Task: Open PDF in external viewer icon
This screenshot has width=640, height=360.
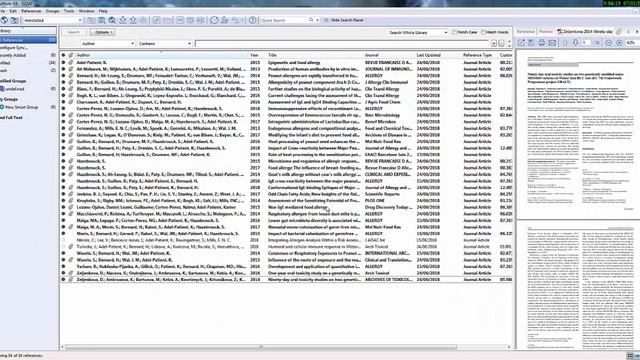Action: tap(521, 42)
